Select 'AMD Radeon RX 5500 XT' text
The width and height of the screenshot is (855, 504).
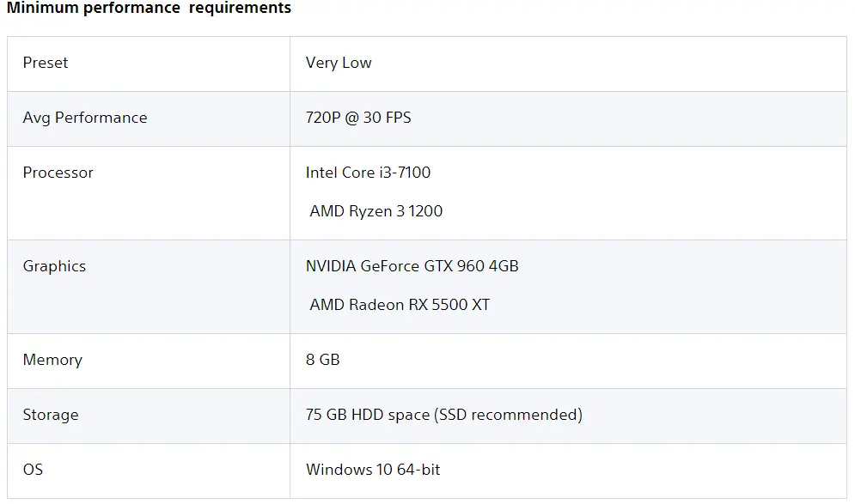point(400,305)
